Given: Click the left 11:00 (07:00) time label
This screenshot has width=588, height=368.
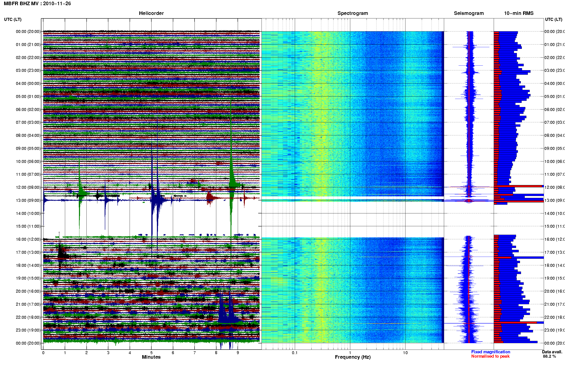Looking at the screenshot, I should (28, 174).
